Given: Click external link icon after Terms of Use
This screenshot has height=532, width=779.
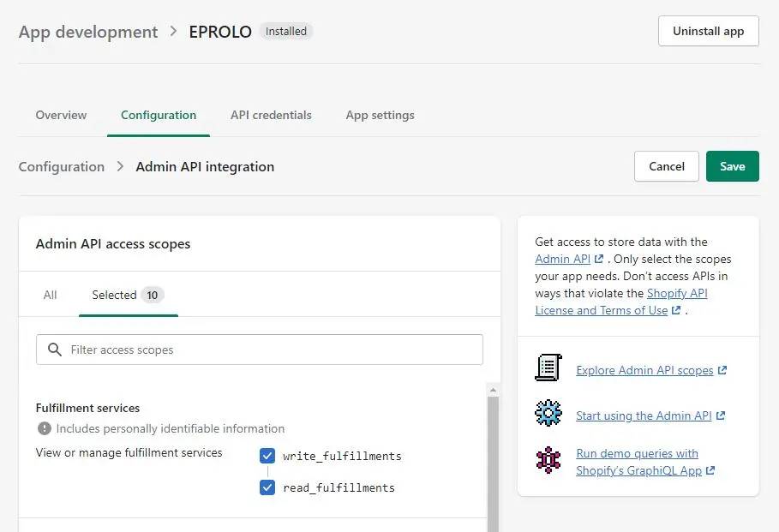Looking at the screenshot, I should point(676,310).
